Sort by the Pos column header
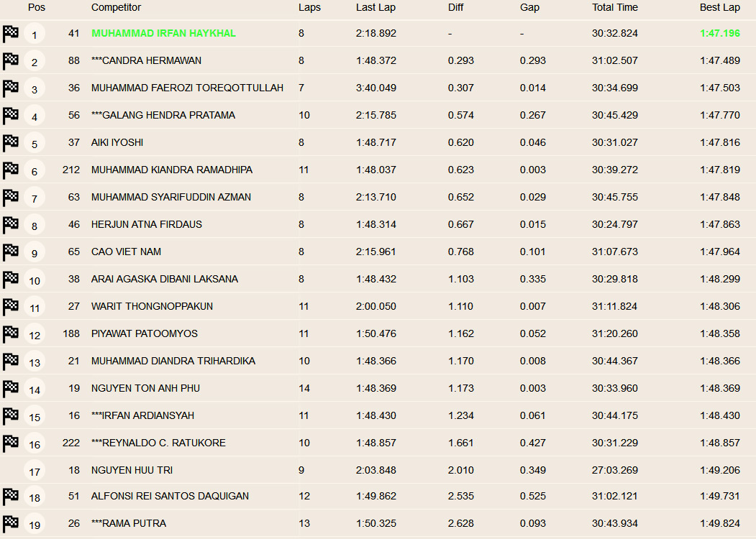The width and height of the screenshot is (756, 539). (36, 7)
